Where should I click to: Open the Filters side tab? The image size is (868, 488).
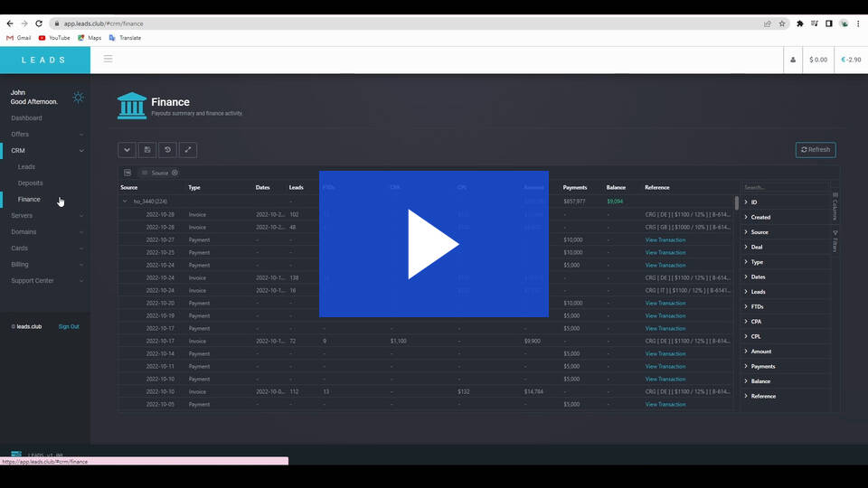coord(835,241)
